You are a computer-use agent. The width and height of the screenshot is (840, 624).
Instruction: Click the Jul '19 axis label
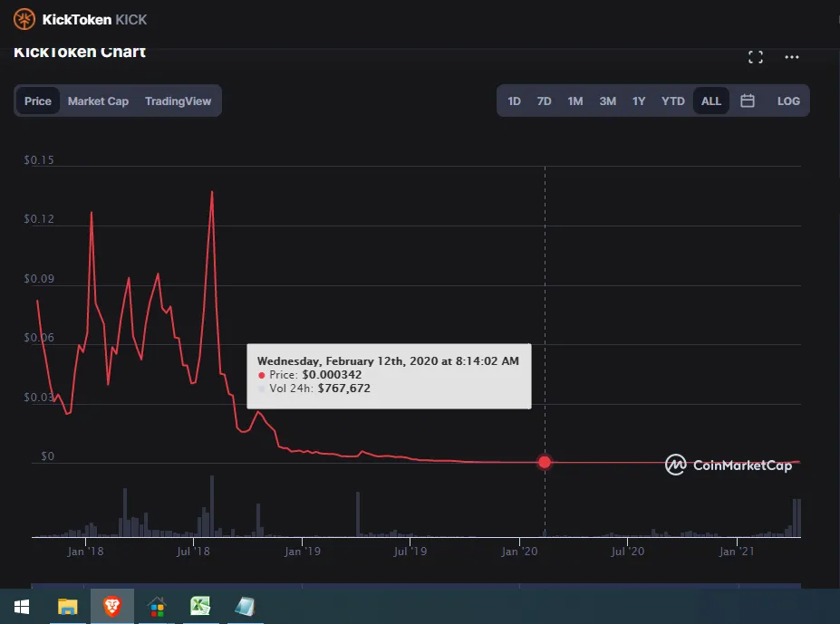pyautogui.click(x=410, y=552)
